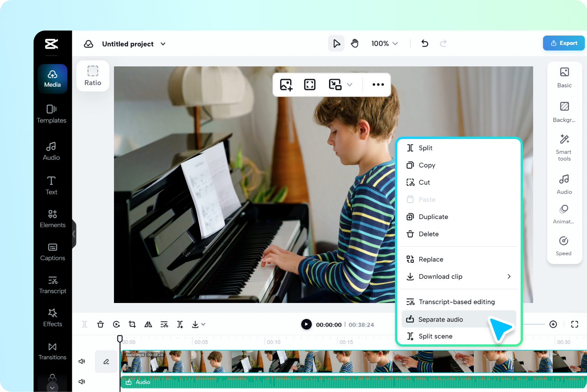Choose Separate audio from the context menu
The height and width of the screenshot is (392, 587).
[x=440, y=319]
